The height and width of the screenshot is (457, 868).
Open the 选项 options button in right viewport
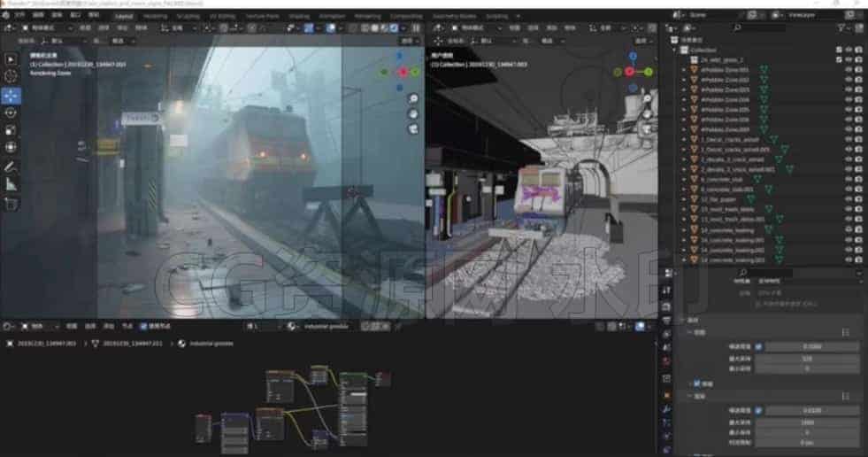643,41
